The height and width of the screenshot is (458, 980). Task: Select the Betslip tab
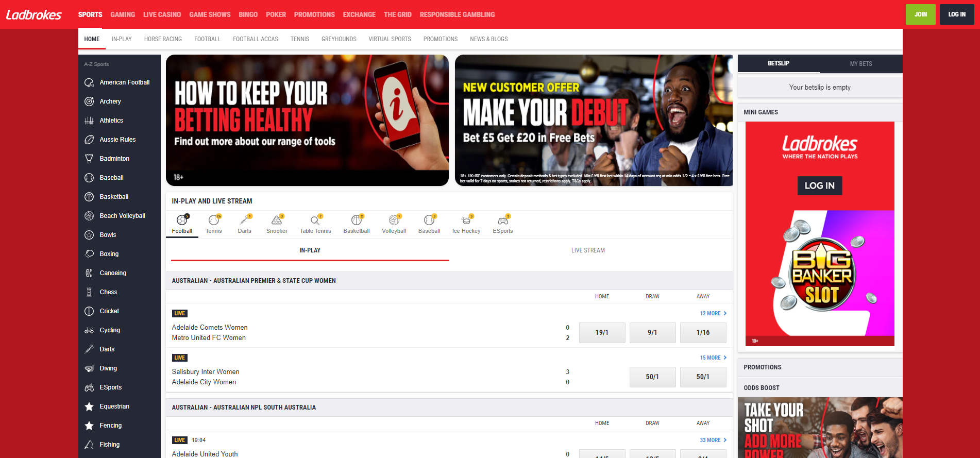pyautogui.click(x=779, y=63)
